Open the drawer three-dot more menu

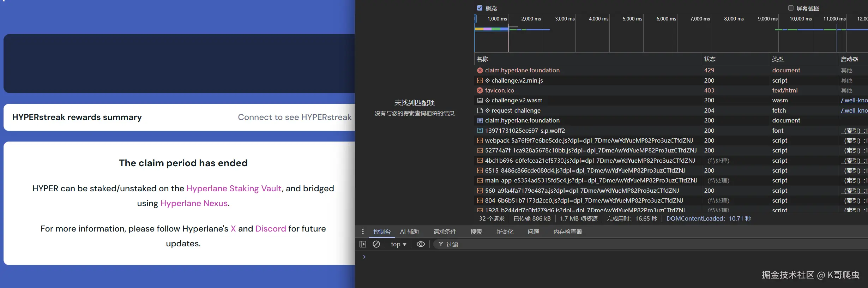coord(363,232)
